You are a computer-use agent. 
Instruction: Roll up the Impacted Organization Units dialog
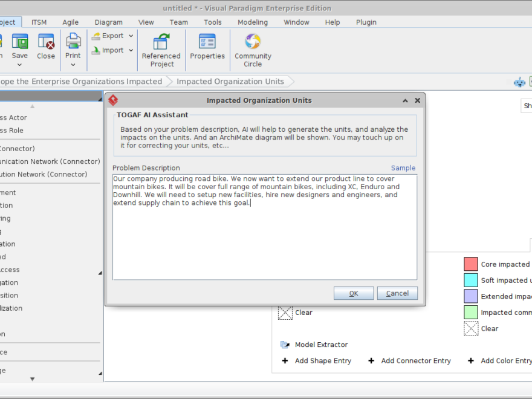pos(404,101)
